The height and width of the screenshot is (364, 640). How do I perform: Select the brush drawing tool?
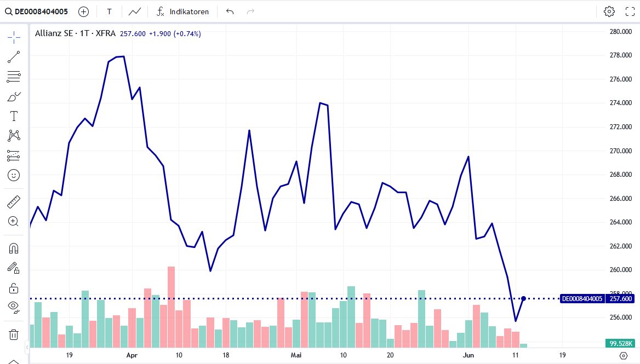tap(14, 97)
